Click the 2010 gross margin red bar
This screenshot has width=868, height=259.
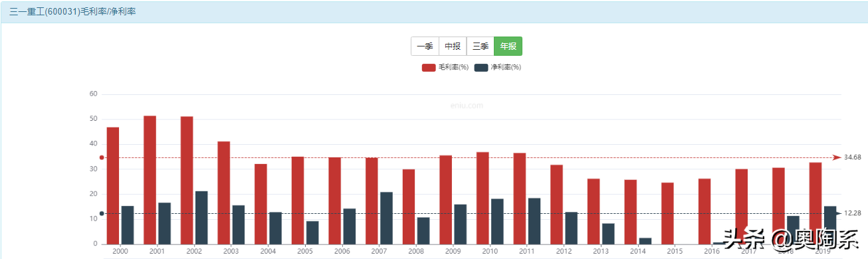[x=483, y=198]
